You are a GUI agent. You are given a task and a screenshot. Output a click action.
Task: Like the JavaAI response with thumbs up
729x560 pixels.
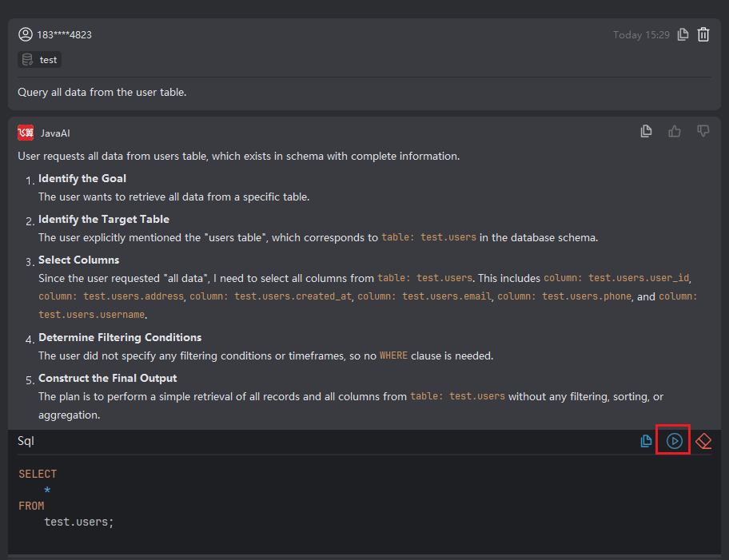pyautogui.click(x=675, y=131)
